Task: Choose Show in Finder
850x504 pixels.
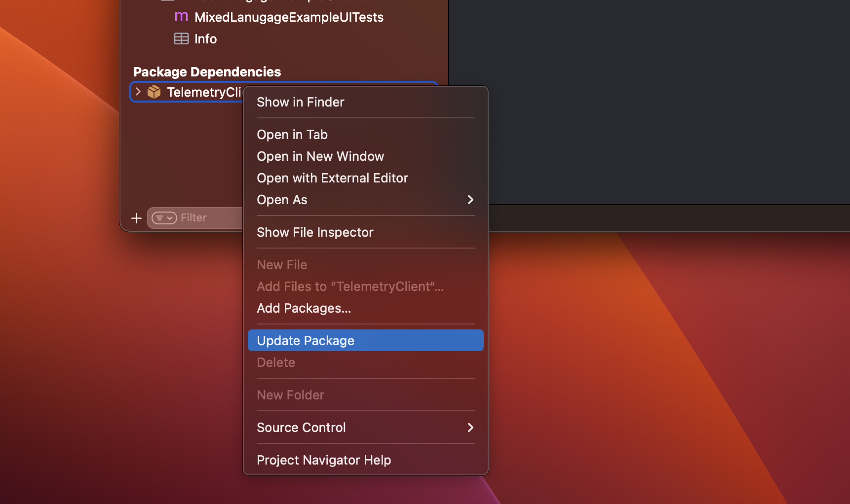Action: pos(300,102)
